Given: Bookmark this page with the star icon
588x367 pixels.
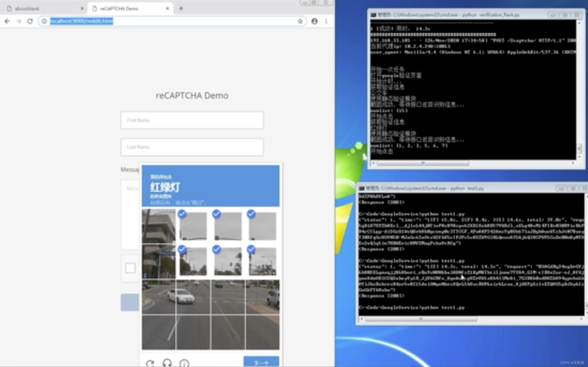Looking at the screenshot, I should click(300, 21).
